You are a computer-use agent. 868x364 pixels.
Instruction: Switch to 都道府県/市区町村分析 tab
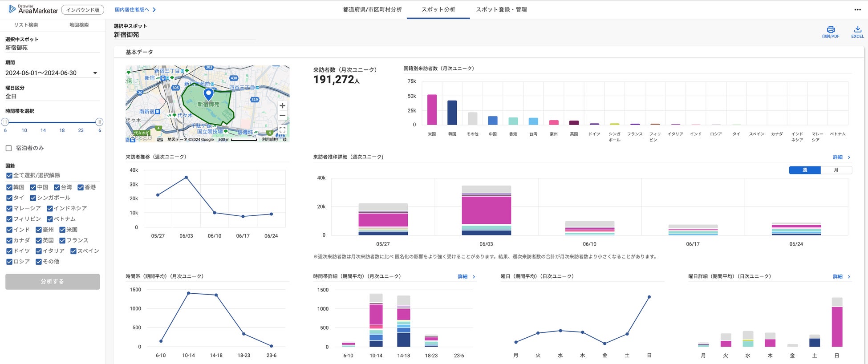372,10
